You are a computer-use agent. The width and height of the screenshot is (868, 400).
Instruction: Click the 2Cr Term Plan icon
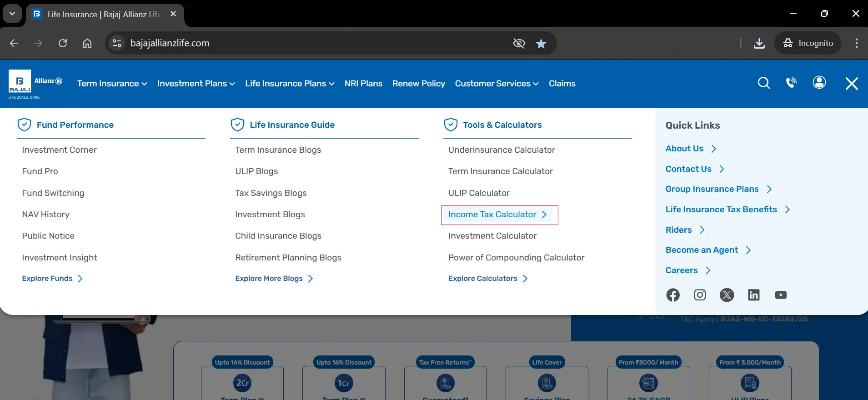coord(242,383)
